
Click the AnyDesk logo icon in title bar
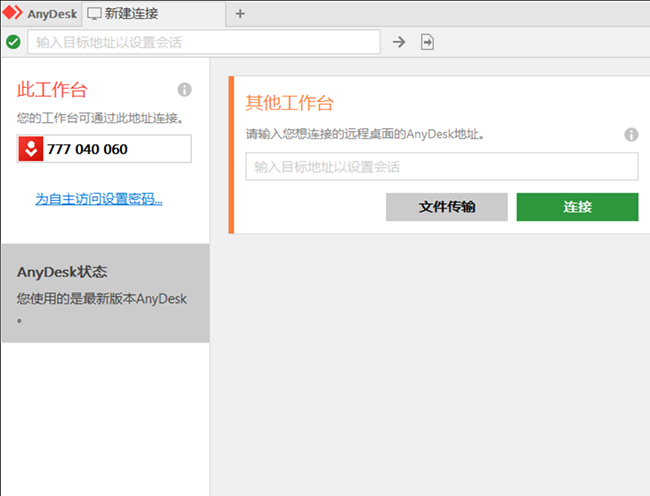click(12, 13)
